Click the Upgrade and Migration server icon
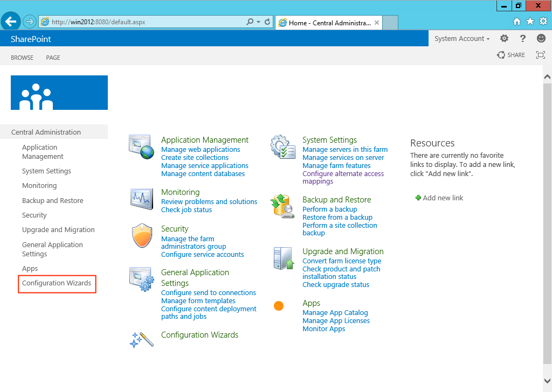This screenshot has width=552, height=392. (284, 258)
